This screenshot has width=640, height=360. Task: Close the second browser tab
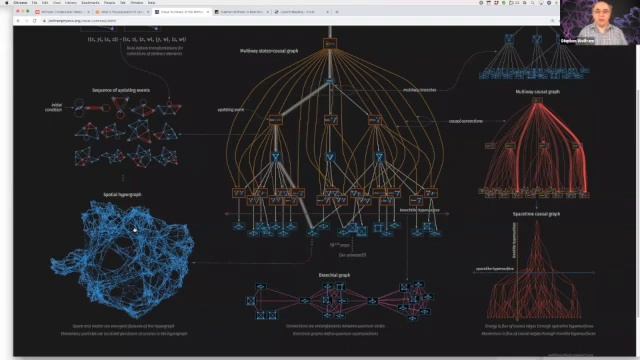click(148, 12)
